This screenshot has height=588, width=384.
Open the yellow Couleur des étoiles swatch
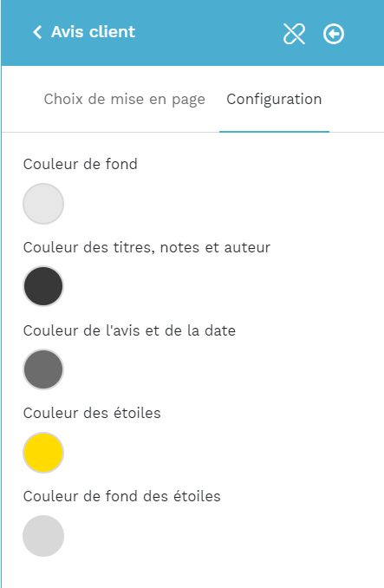click(x=43, y=452)
